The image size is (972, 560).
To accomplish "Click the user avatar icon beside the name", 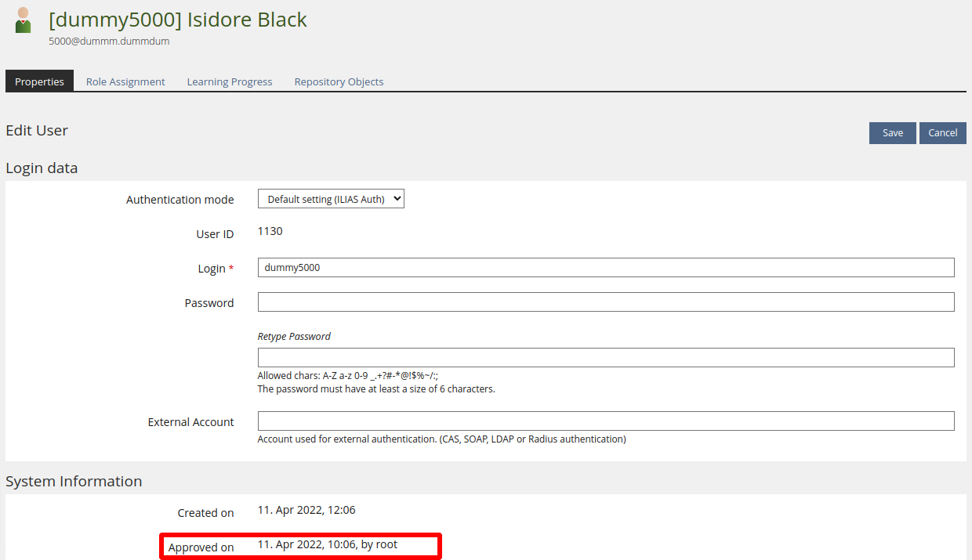I will point(23,21).
